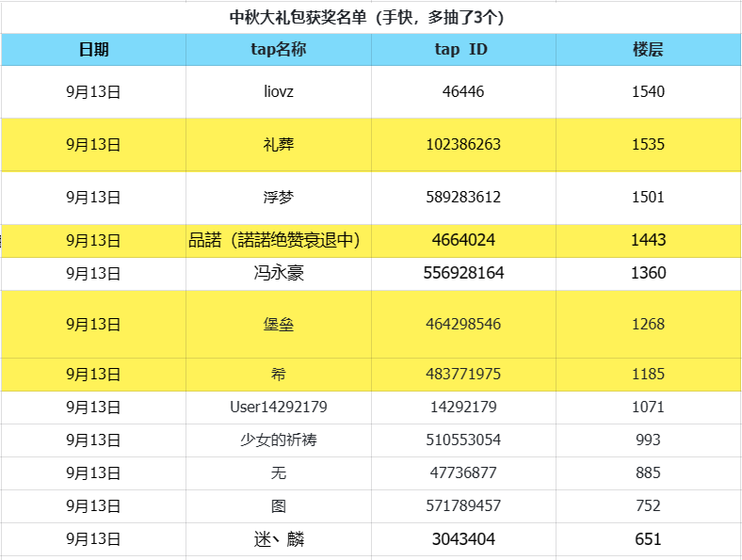This screenshot has height=560, width=742.
Task: Click the floor cell showing 885
Action: (648, 472)
